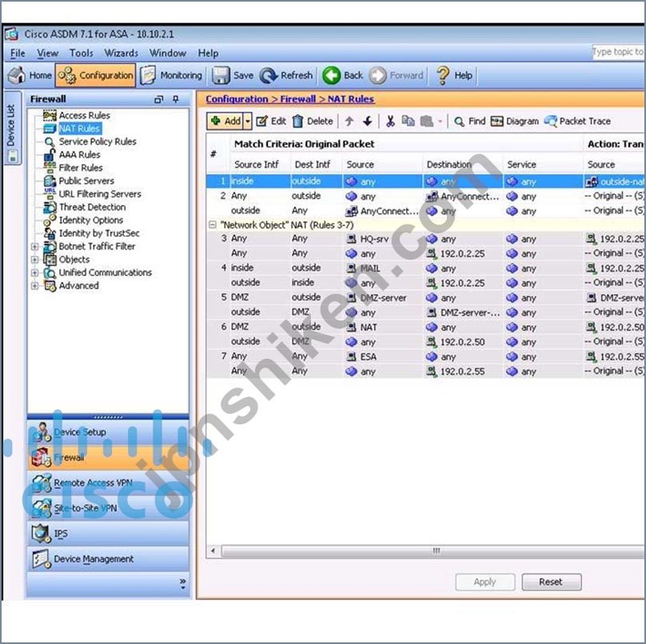The image size is (646, 644).
Task: Move rule up with the up arrow
Action: coord(349,121)
